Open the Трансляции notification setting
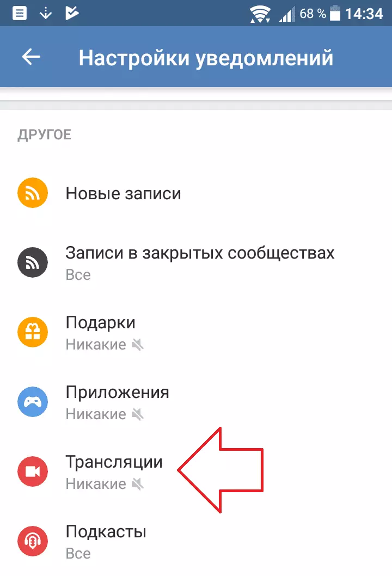 click(196, 471)
